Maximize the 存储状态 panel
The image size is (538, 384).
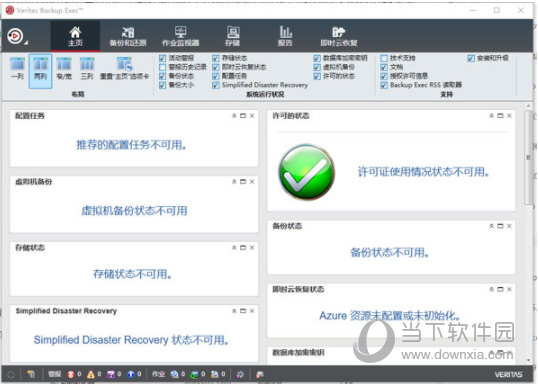tap(243, 247)
